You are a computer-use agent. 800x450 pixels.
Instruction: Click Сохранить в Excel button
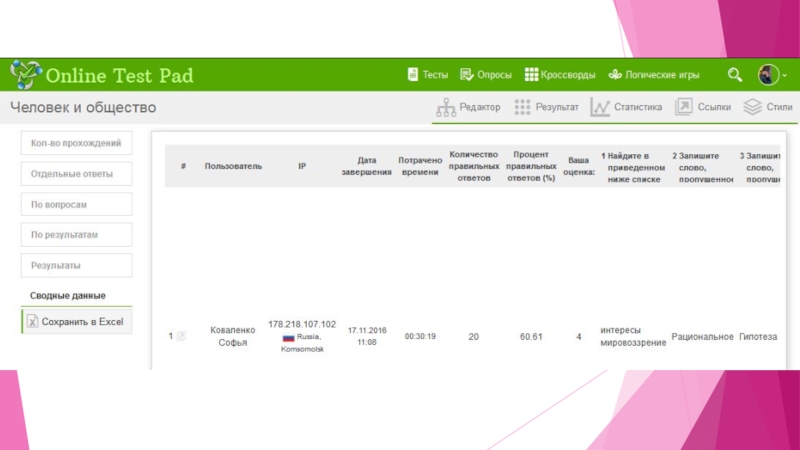[x=76, y=321]
